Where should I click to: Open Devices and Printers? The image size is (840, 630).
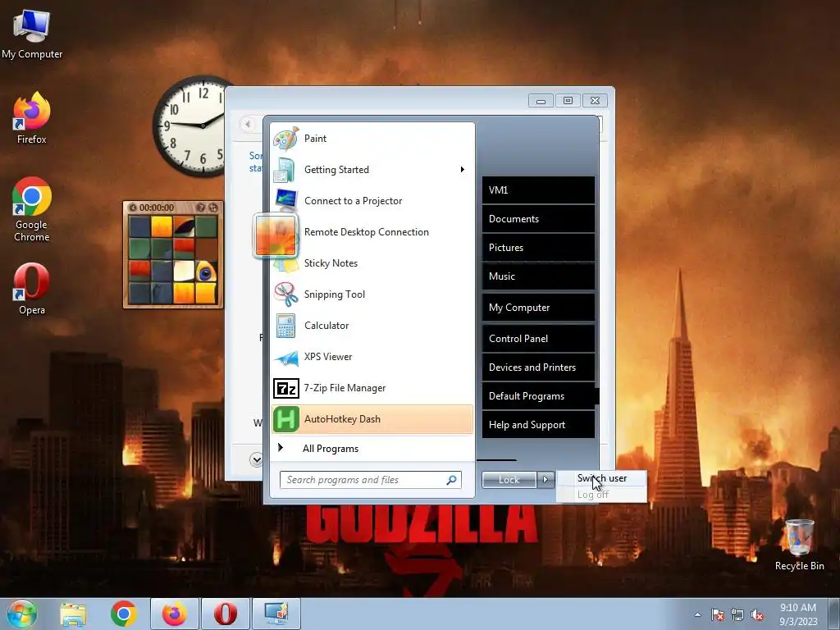tap(538, 367)
